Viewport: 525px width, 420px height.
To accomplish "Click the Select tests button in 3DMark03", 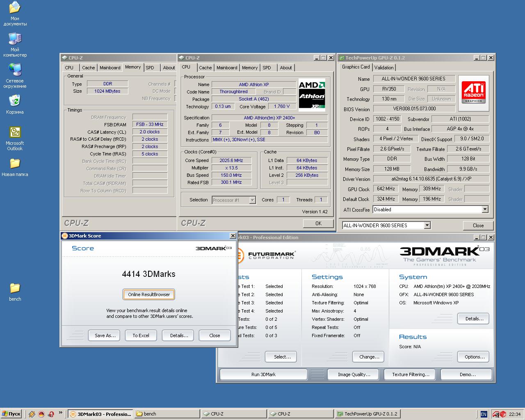I will 281,357.
